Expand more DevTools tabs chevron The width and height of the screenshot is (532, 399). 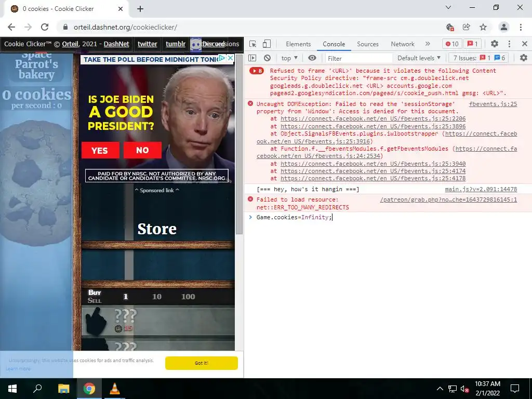[x=428, y=44]
